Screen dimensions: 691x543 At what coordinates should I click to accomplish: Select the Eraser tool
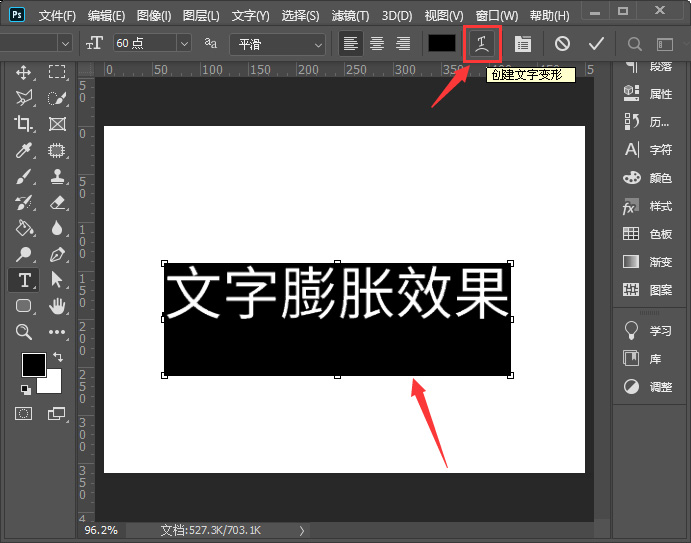[57, 202]
